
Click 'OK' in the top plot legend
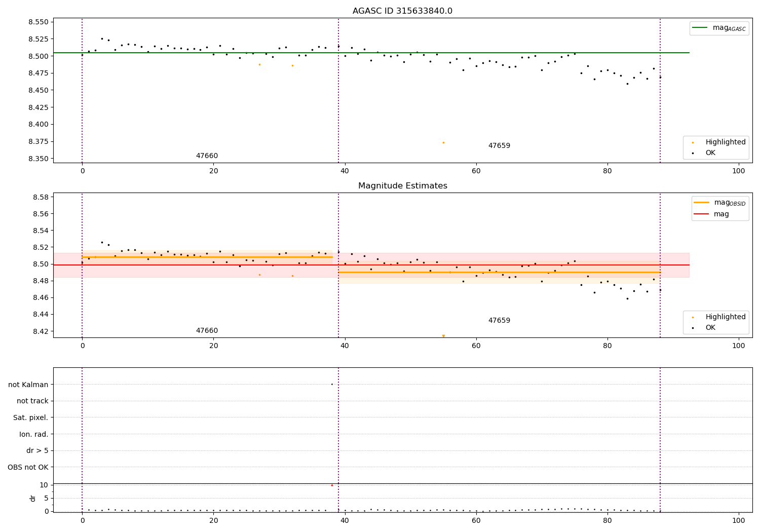(x=710, y=153)
